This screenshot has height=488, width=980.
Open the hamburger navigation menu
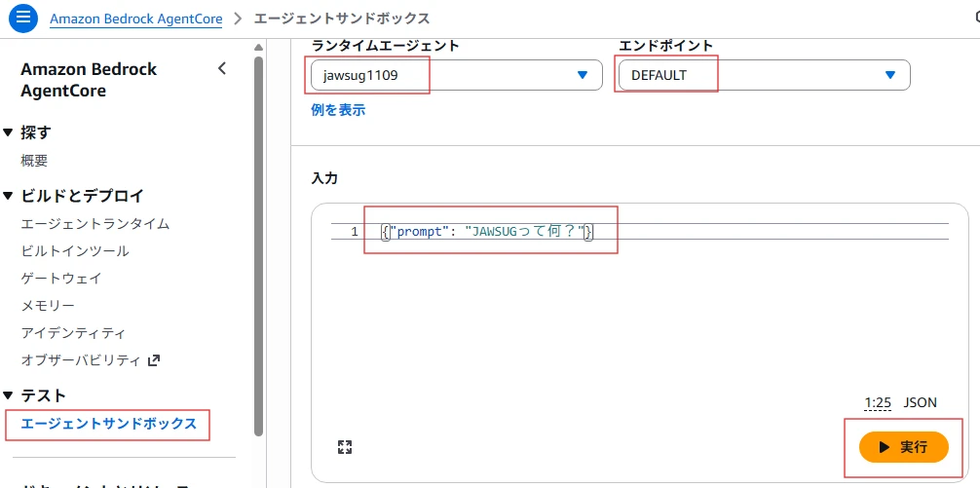click(x=25, y=19)
